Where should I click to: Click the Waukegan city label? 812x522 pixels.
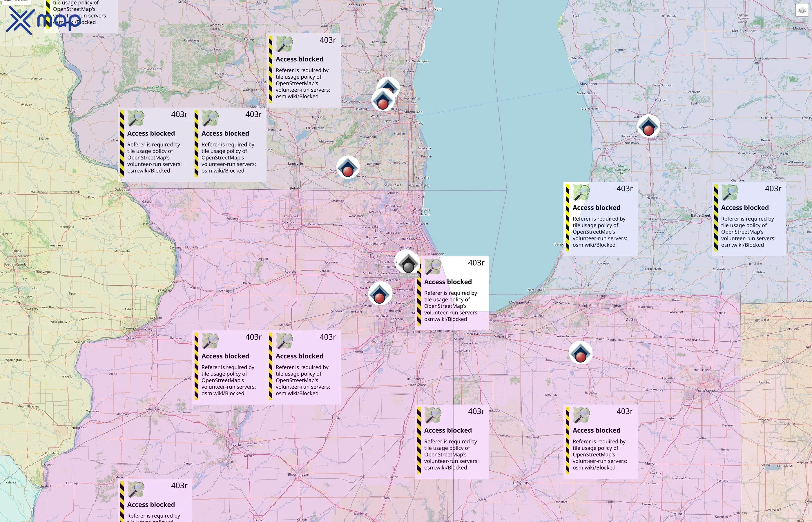point(421,210)
